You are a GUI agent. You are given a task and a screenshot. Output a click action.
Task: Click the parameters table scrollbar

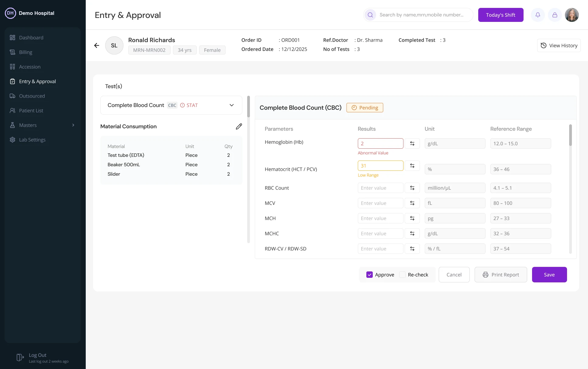(570, 135)
